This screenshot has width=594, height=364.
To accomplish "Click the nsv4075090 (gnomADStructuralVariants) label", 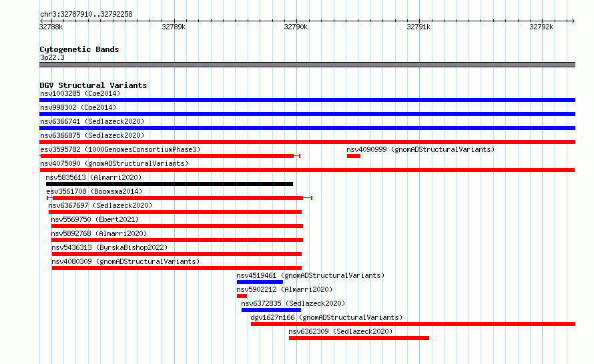I will click(x=114, y=163).
